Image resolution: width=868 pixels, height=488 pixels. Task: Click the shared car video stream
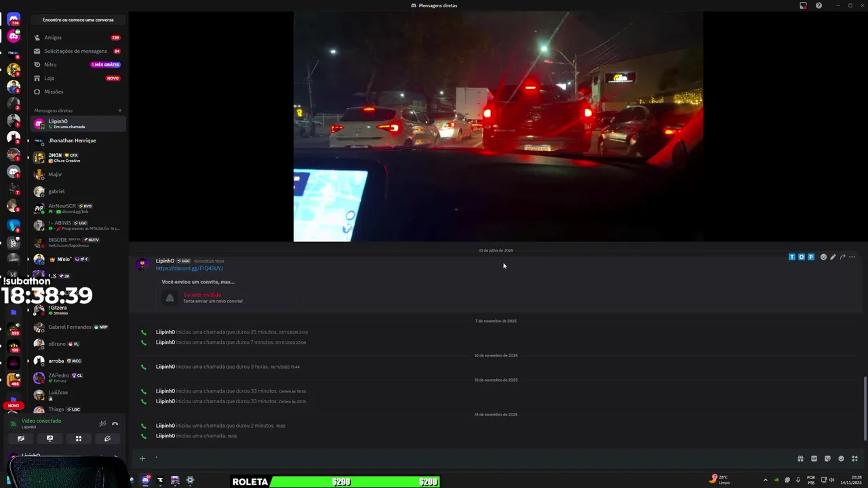click(498, 126)
